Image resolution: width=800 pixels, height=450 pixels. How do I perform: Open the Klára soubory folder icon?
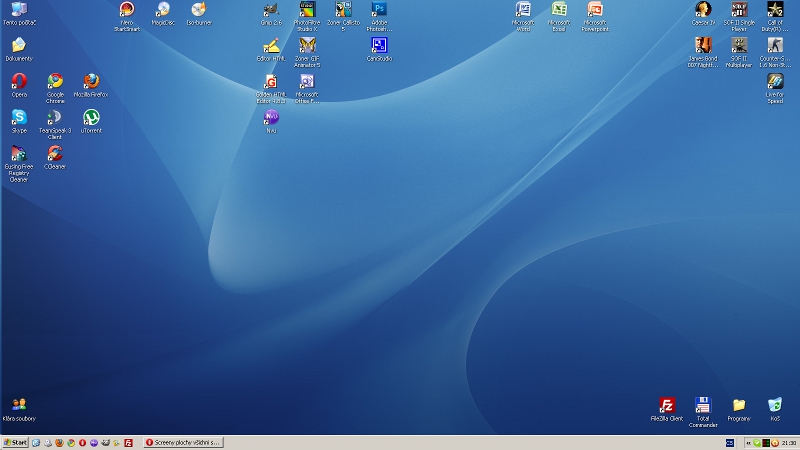[19, 410]
